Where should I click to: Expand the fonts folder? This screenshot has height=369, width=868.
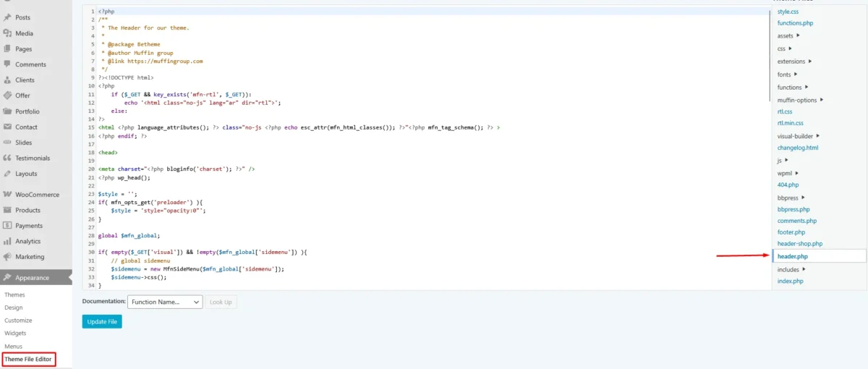pyautogui.click(x=787, y=75)
